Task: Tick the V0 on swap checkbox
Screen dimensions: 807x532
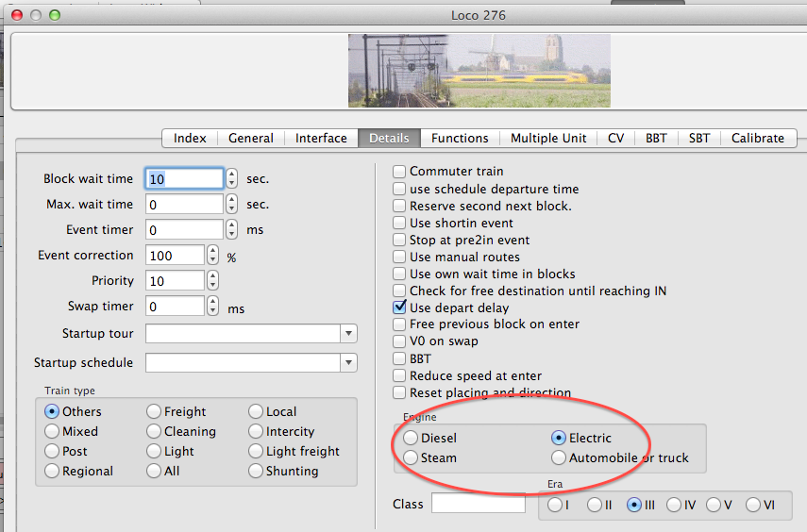Action: 399,341
